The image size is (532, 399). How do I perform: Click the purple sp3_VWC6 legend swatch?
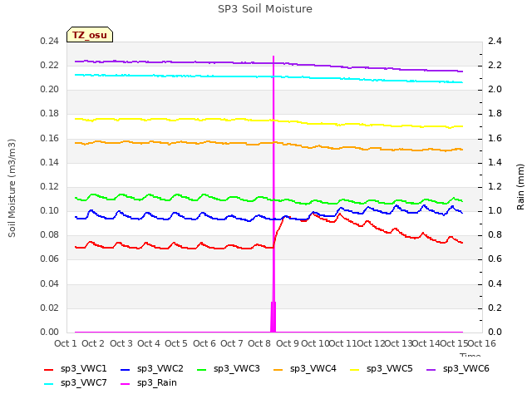click(x=431, y=369)
